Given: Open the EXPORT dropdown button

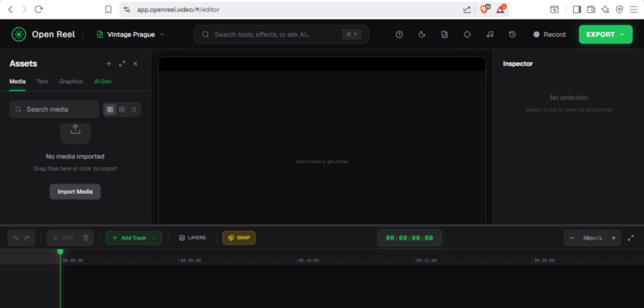Looking at the screenshot, I should (605, 35).
